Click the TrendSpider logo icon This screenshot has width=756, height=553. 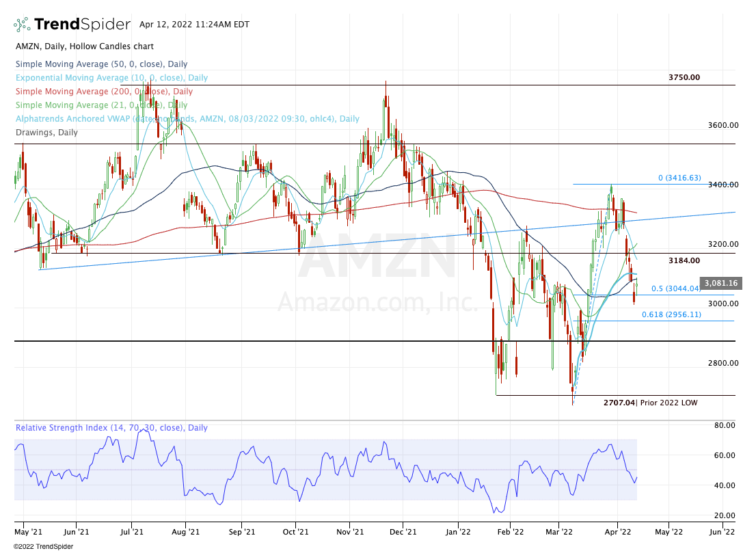coord(22,25)
